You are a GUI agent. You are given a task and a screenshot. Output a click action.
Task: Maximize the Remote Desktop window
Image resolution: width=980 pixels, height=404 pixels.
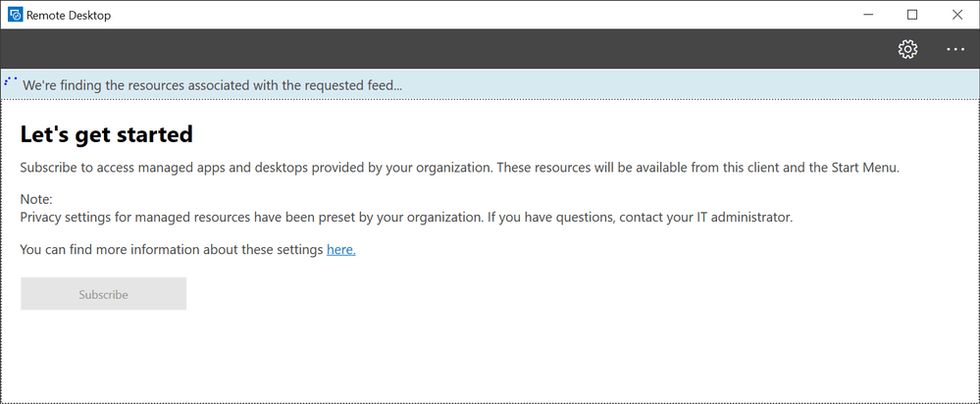[x=912, y=15]
